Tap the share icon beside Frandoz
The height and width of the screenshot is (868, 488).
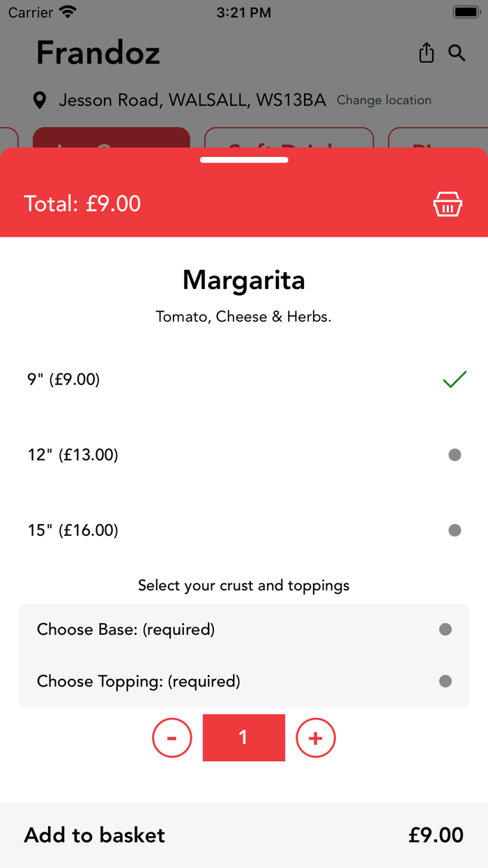pos(427,53)
